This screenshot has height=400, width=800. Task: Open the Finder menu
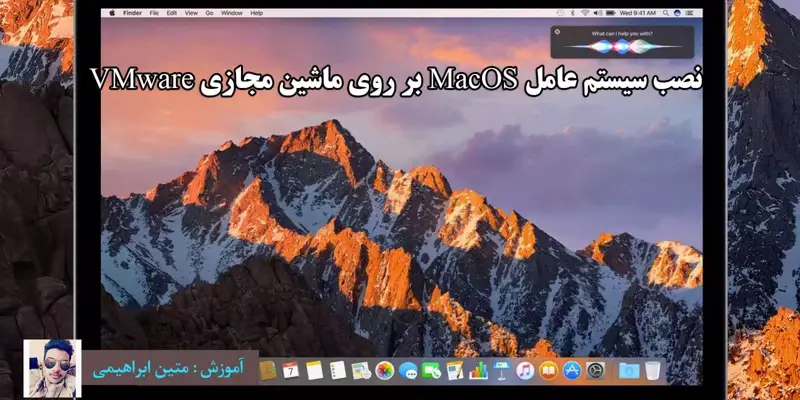(132, 13)
